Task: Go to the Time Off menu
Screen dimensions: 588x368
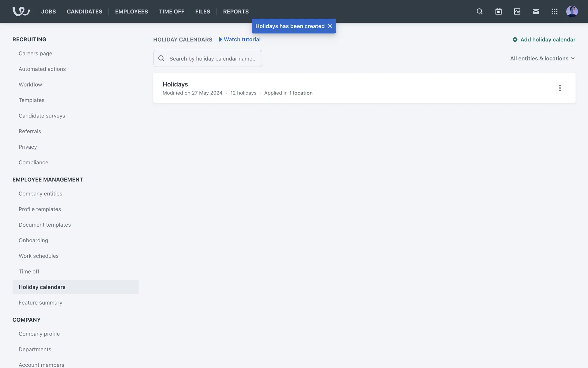Action: pos(171,11)
